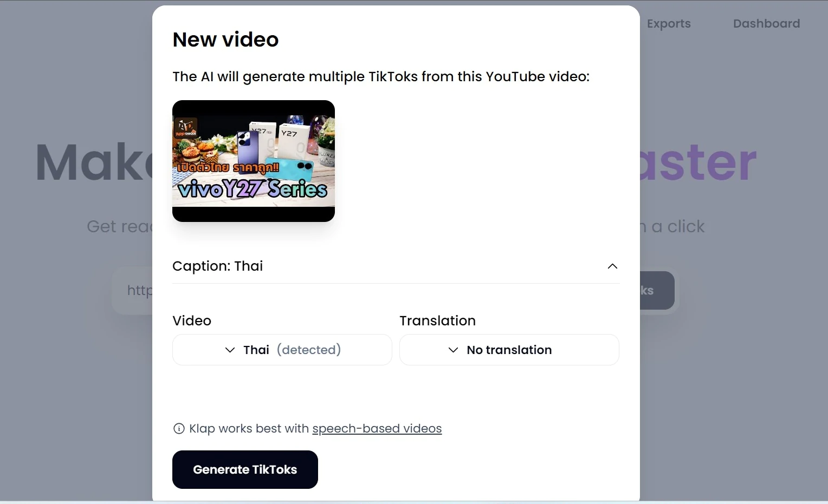Click the Video label above language dropdown
This screenshot has width=828, height=504.
coord(192,320)
